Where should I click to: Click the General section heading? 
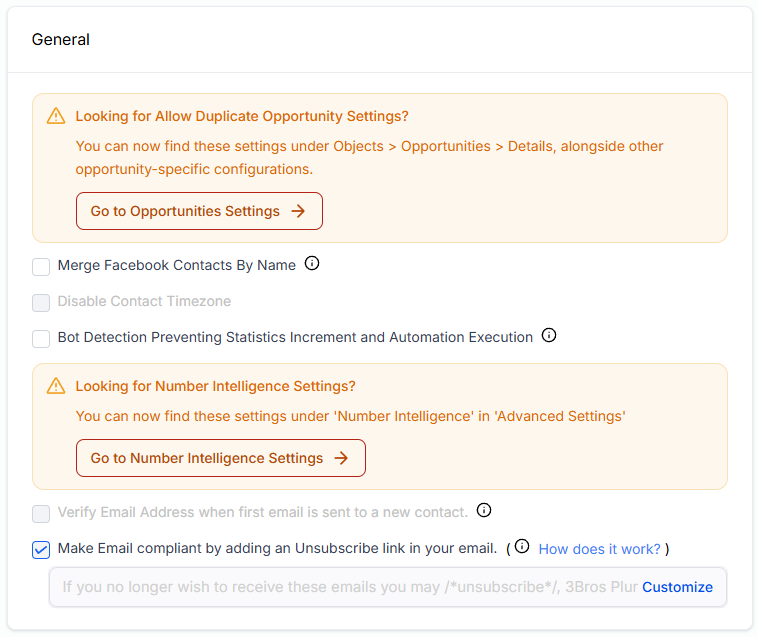61,40
